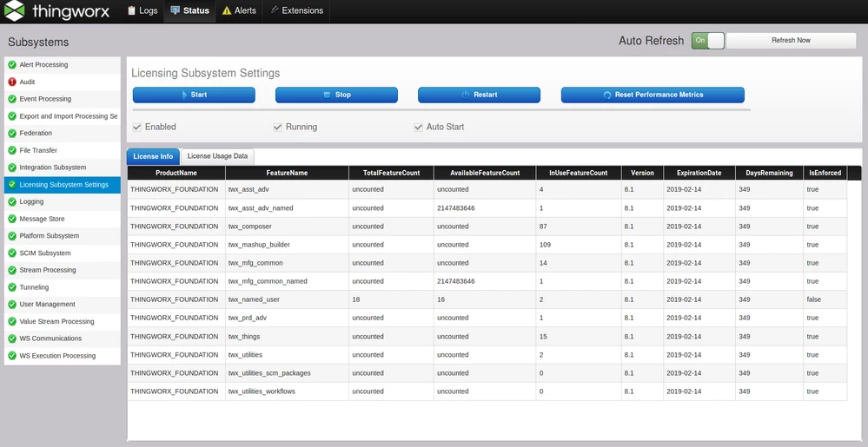This screenshot has height=447, width=868.
Task: Select the Message Store subsystem
Action: pos(62,219)
